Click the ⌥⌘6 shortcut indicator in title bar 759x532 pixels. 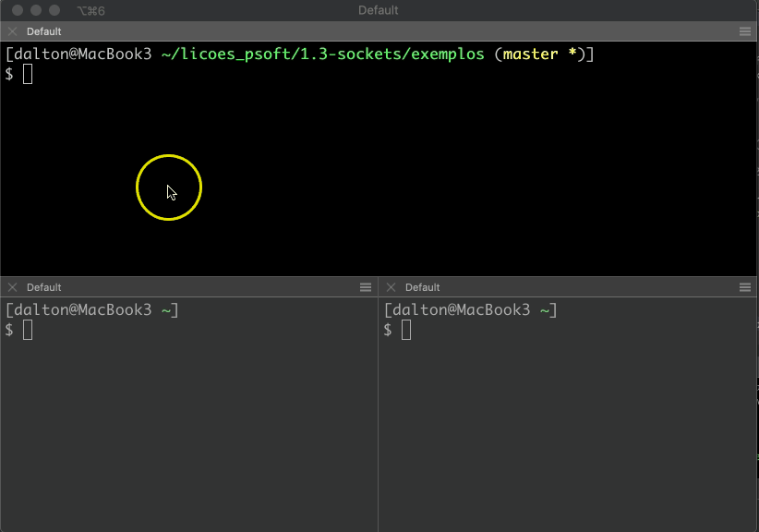tap(90, 10)
